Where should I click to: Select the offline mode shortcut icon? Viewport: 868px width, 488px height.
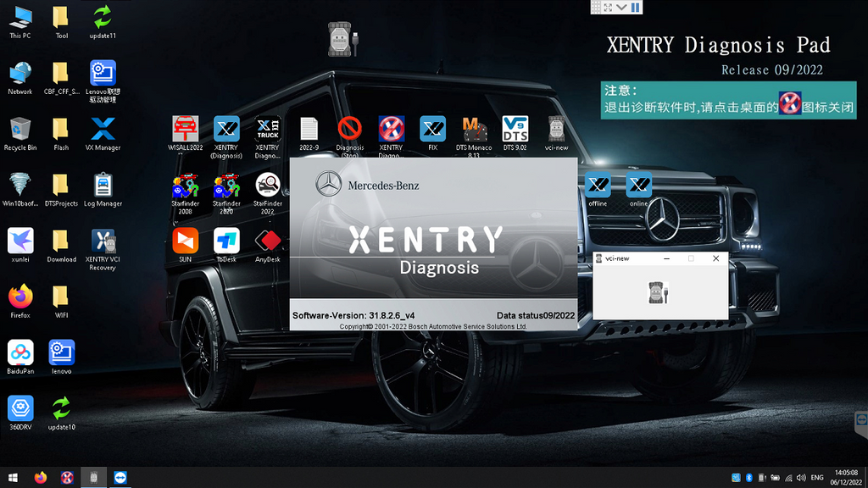pos(598,186)
